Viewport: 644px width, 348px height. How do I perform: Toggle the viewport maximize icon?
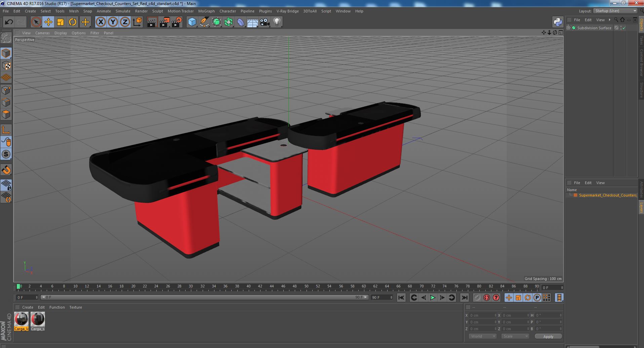(560, 33)
